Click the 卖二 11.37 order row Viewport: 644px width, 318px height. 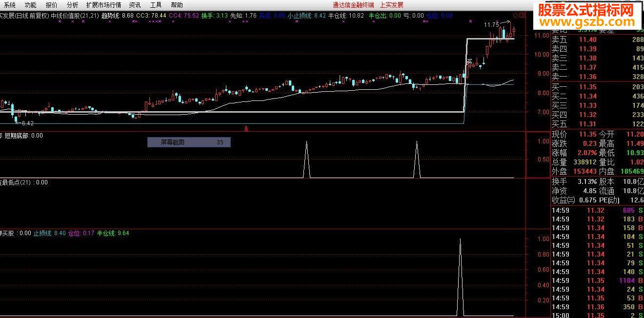point(598,67)
